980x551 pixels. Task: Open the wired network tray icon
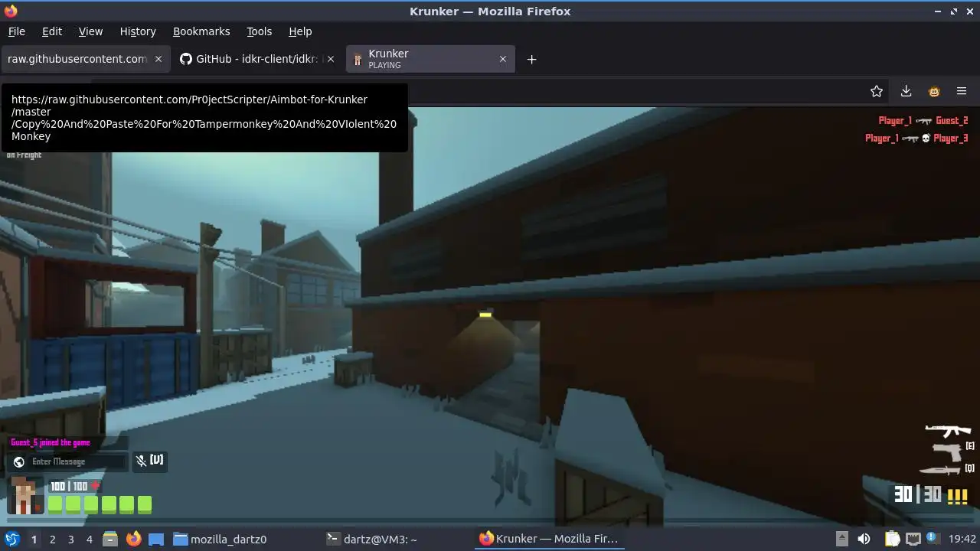[x=913, y=539]
